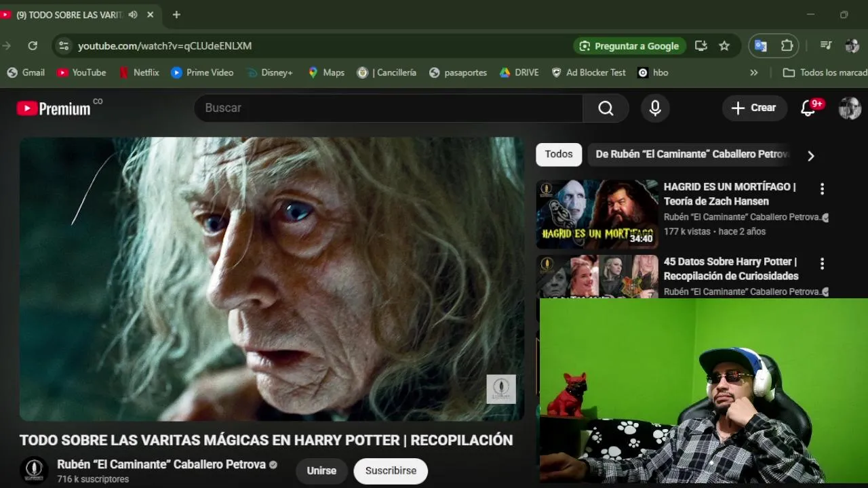Click the Unirse button

[321, 471]
